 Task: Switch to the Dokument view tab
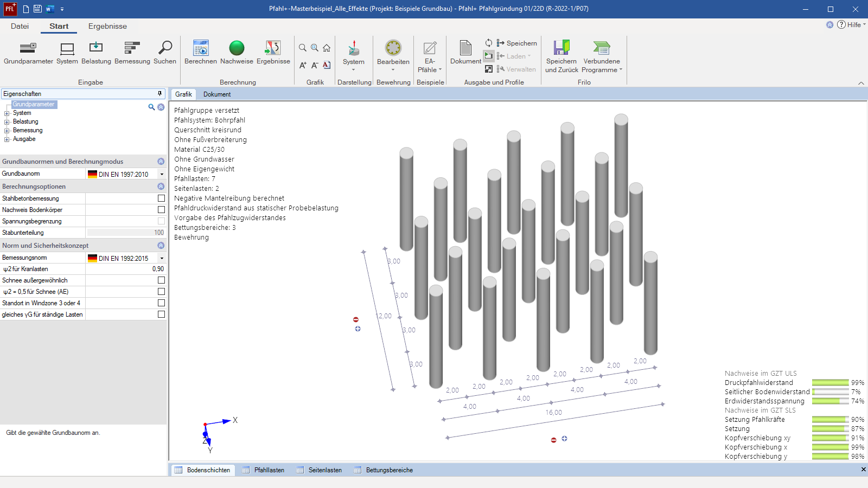217,94
